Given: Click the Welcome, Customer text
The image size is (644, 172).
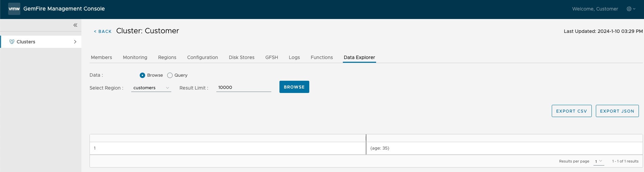Looking at the screenshot, I should 595,9.
